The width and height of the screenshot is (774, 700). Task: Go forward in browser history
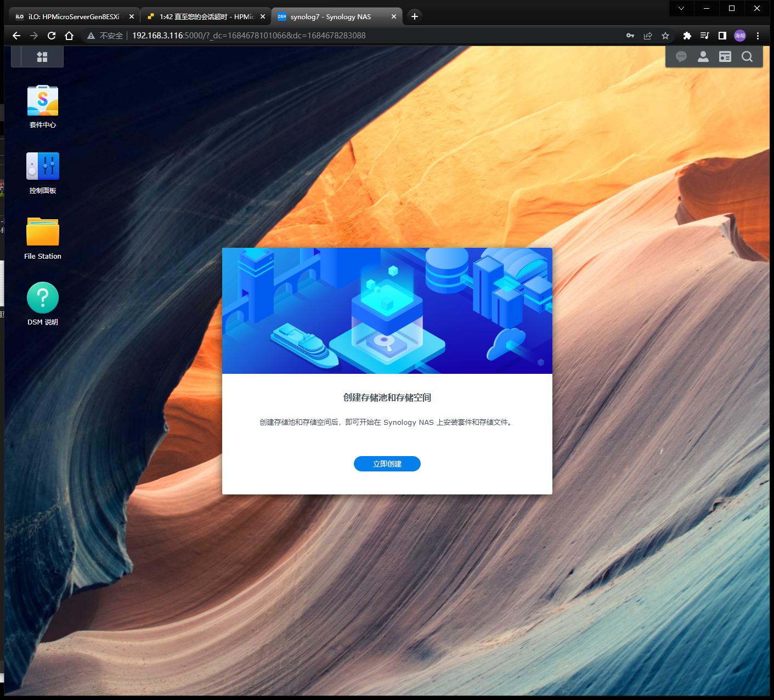pyautogui.click(x=34, y=36)
